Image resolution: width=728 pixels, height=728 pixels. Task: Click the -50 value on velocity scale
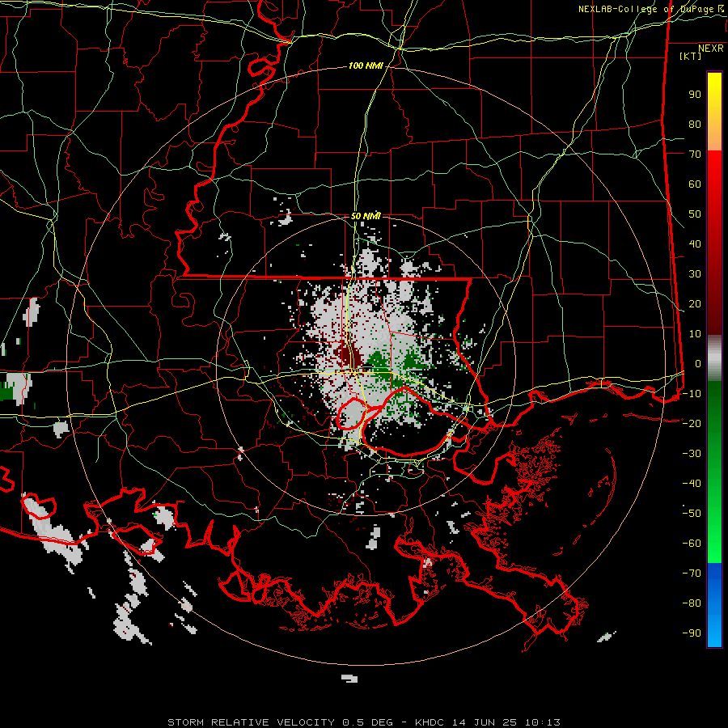(x=692, y=513)
